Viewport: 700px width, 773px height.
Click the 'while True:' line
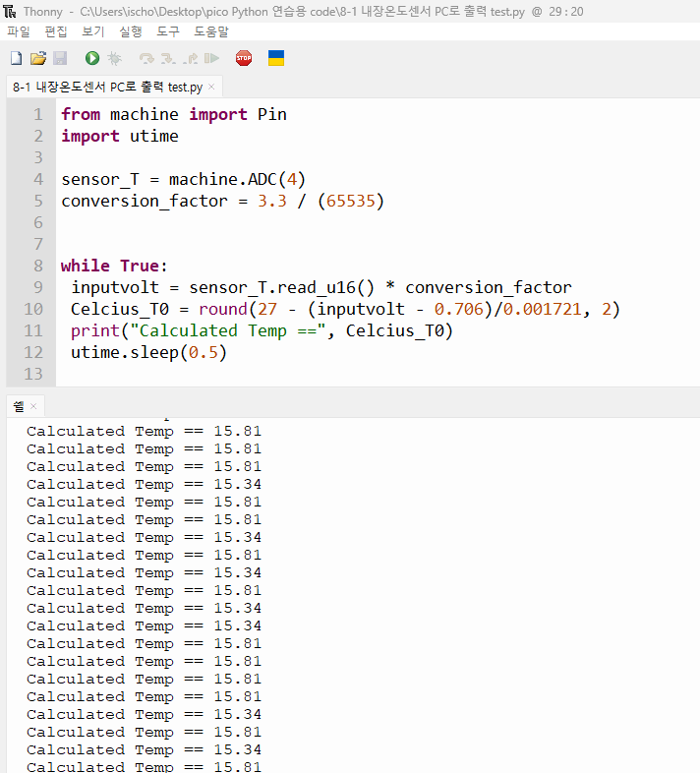(x=114, y=266)
